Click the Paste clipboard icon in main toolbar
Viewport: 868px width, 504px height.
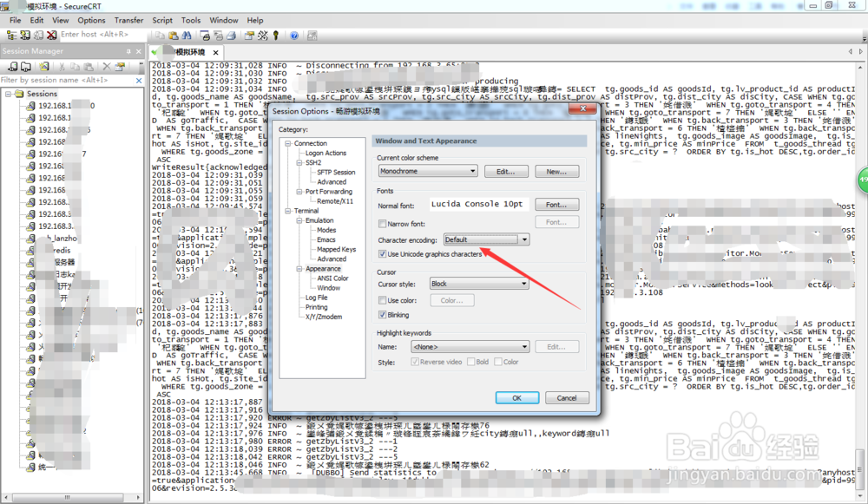[174, 36]
